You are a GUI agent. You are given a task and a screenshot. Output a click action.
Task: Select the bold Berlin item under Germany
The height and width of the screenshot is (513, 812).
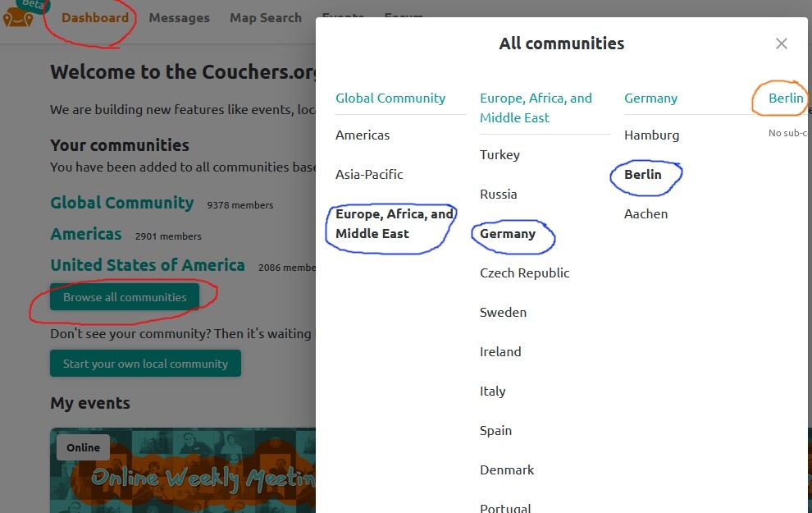[643, 175]
